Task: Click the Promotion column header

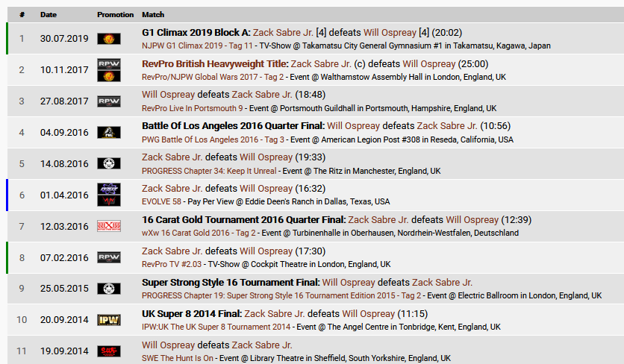Action: [x=115, y=14]
